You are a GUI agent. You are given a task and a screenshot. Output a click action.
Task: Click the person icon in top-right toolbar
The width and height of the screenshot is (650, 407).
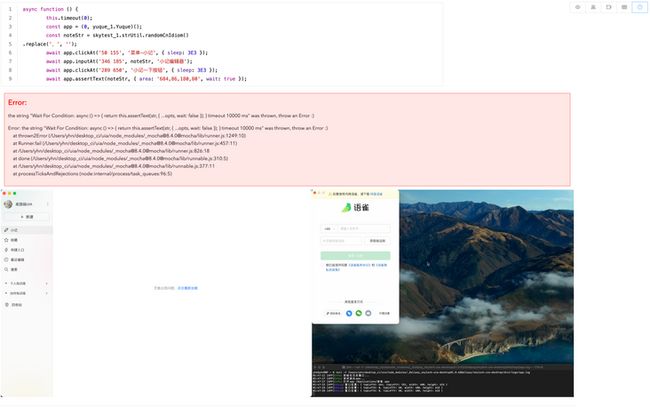(x=593, y=7)
